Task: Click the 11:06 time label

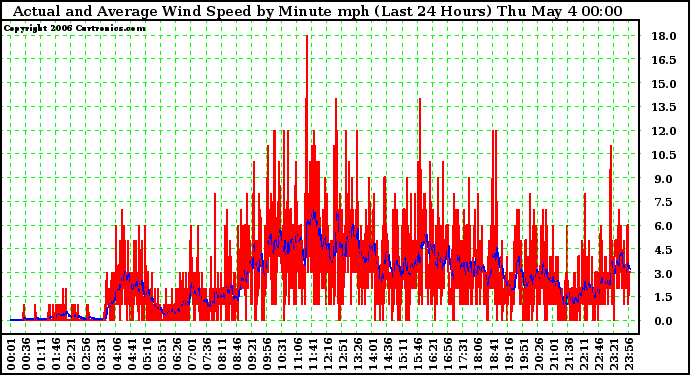Action: 297,355
